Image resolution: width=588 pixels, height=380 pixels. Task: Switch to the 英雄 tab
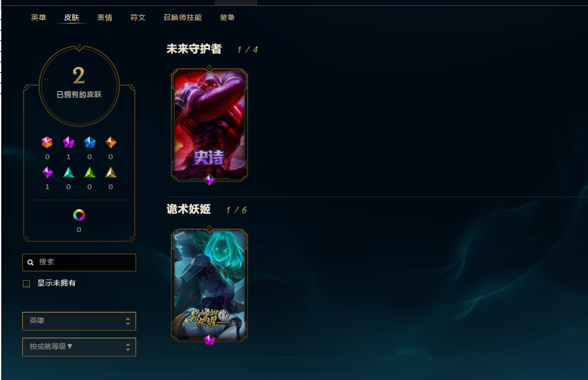[x=38, y=18]
